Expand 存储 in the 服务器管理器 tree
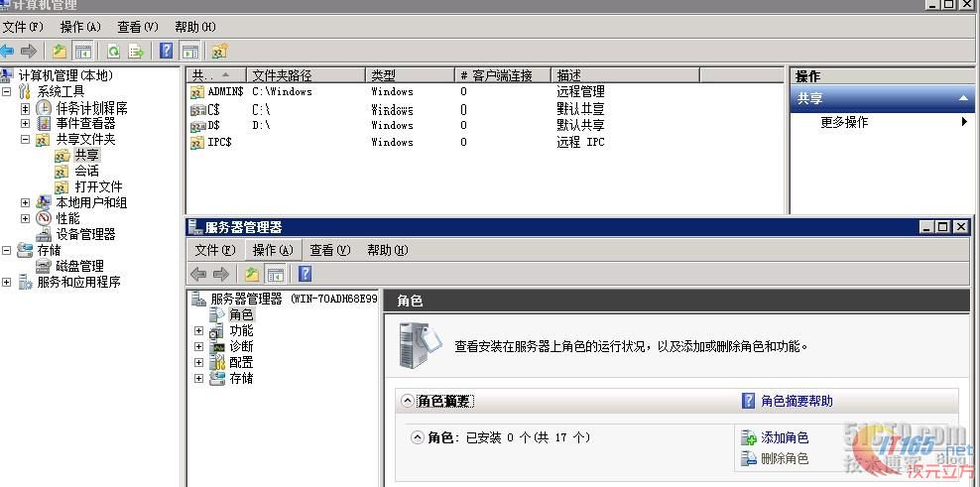 tap(198, 378)
